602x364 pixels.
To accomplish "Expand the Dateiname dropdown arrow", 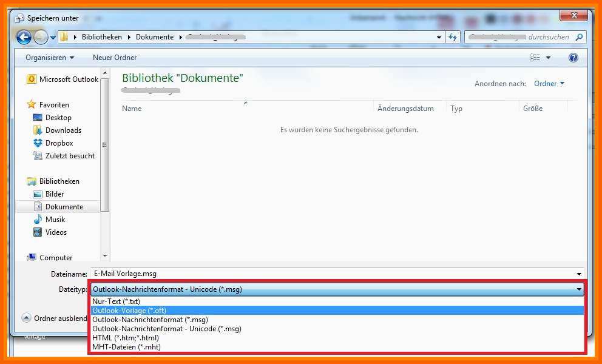I will pyautogui.click(x=579, y=274).
